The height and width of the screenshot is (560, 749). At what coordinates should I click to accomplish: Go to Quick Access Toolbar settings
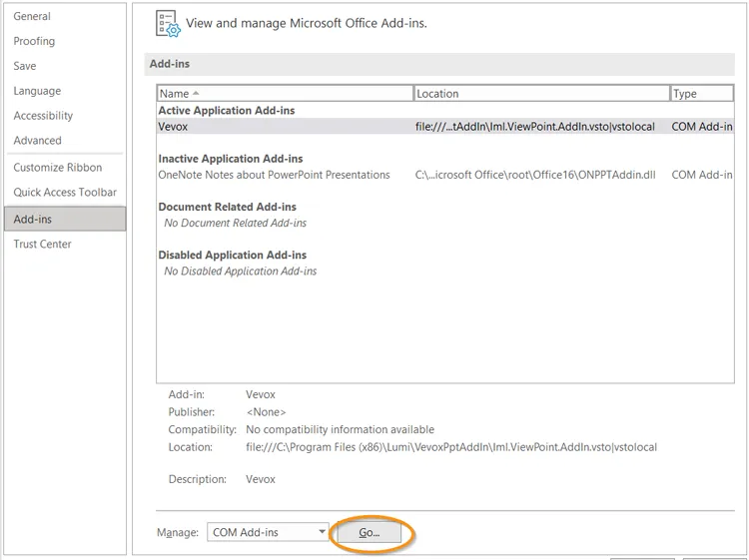pyautogui.click(x=65, y=193)
